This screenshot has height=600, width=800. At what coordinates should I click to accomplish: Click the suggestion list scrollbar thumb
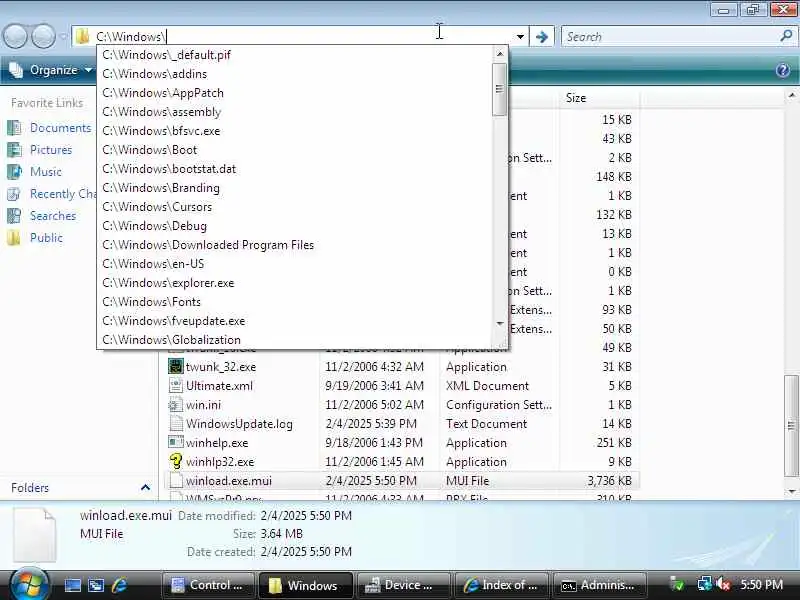[x=500, y=89]
